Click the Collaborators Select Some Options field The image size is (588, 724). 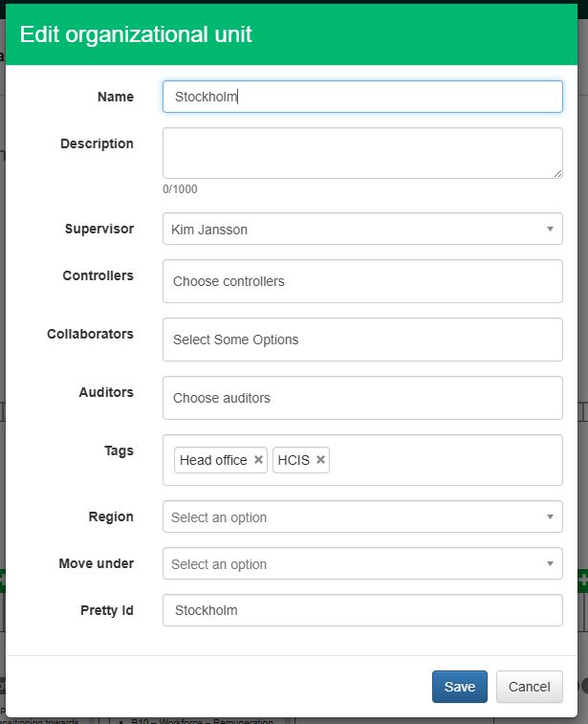(x=362, y=340)
